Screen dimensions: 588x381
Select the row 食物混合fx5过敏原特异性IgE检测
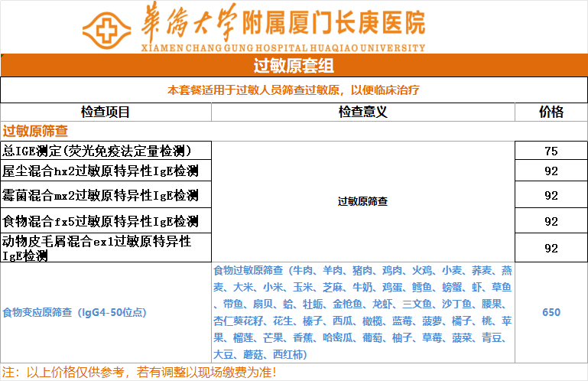click(106, 220)
